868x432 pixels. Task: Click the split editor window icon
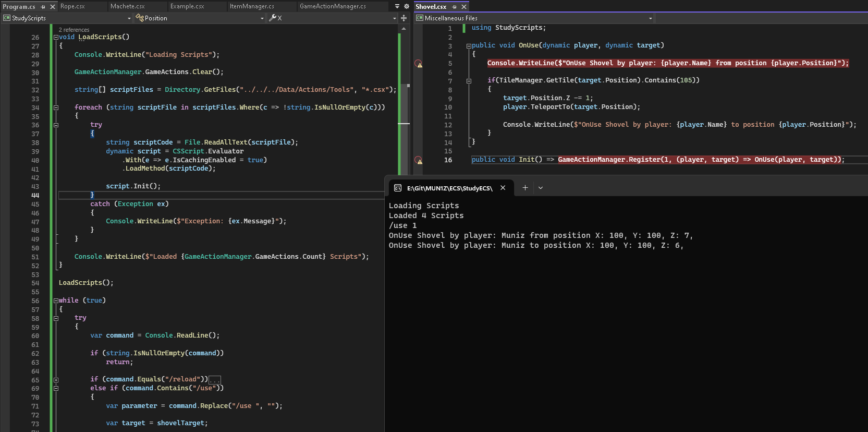click(x=404, y=18)
